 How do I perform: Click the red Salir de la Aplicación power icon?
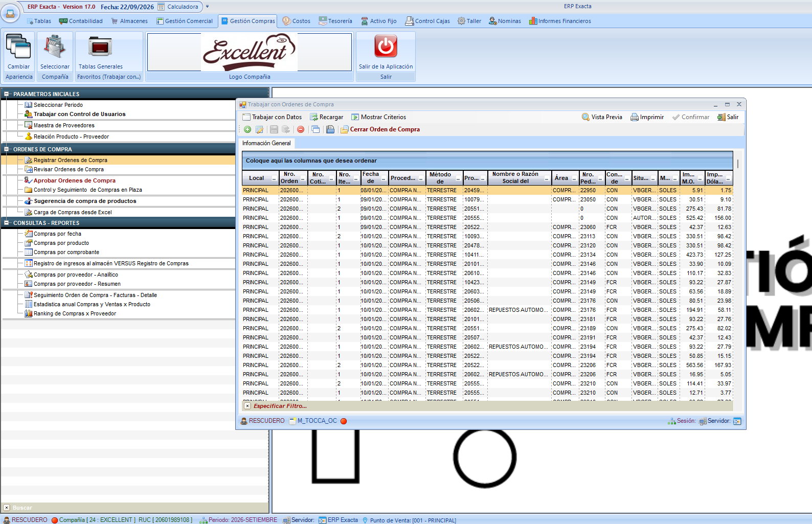click(x=386, y=46)
